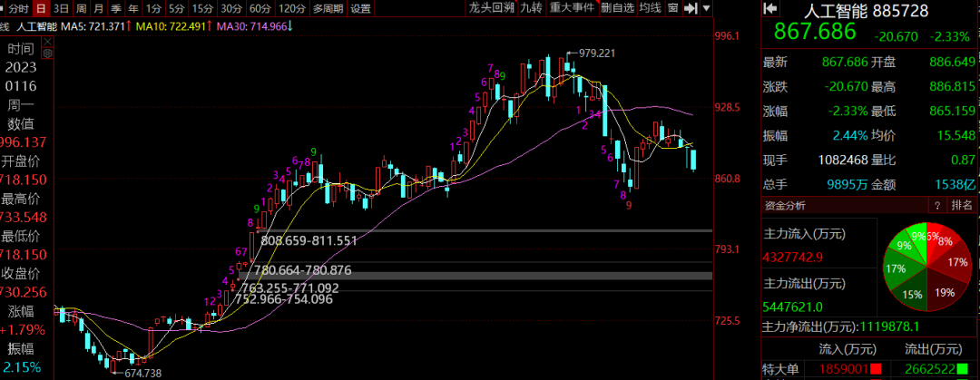
Task: Click the 现手 value 1082468
Action: tap(843, 160)
